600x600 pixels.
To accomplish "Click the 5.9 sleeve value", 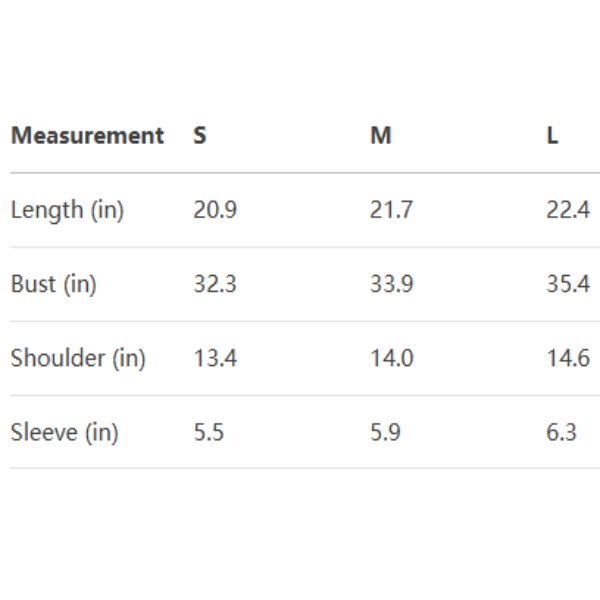I will click(385, 433).
